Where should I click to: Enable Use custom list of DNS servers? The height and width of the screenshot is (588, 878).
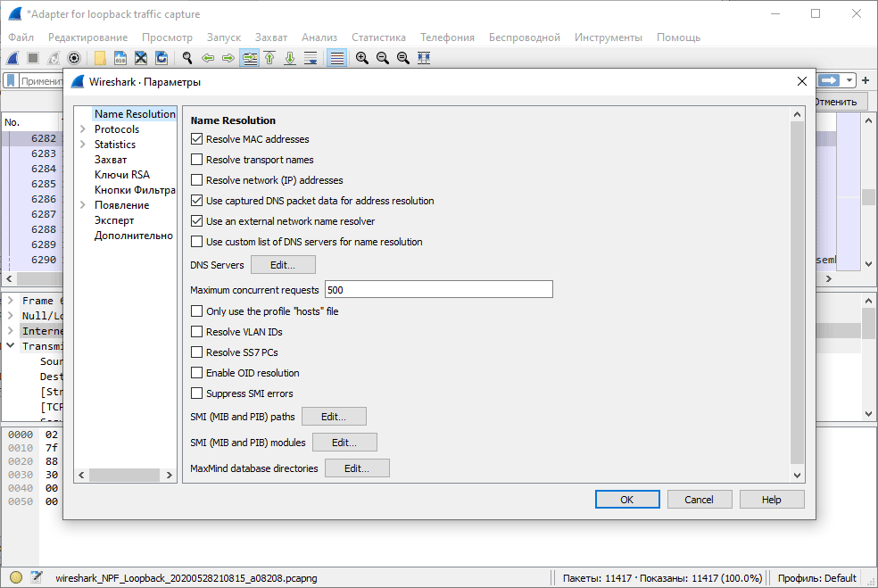coord(196,242)
